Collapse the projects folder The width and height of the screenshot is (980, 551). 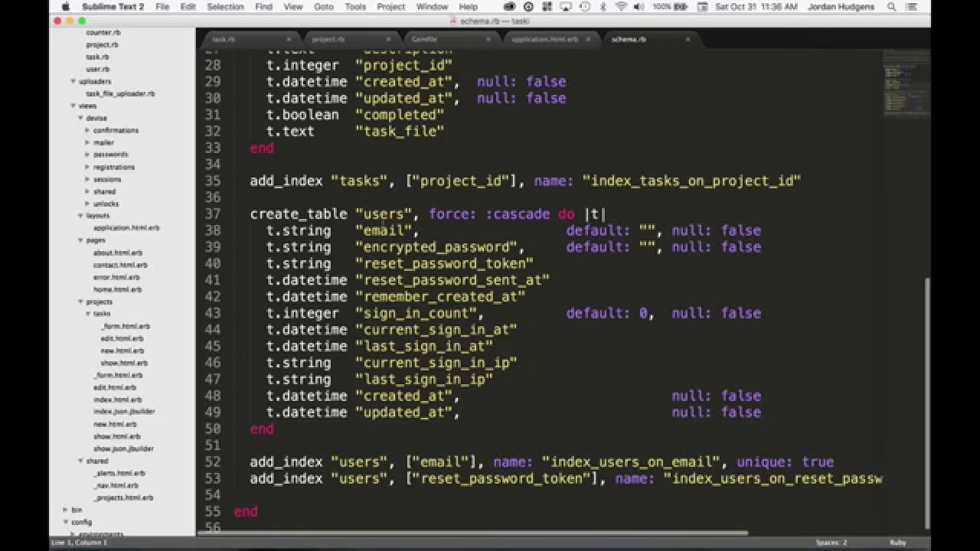pos(80,302)
